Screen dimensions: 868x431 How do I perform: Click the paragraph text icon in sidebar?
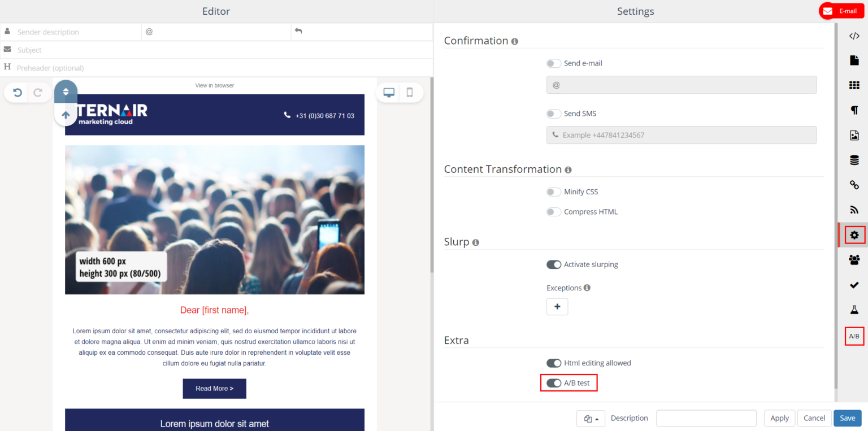(x=854, y=110)
